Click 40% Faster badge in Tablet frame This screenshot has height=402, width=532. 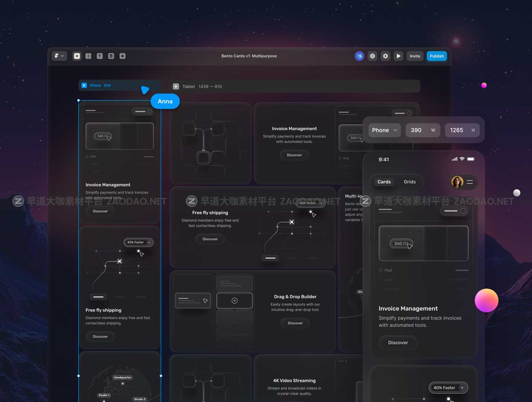tap(310, 203)
